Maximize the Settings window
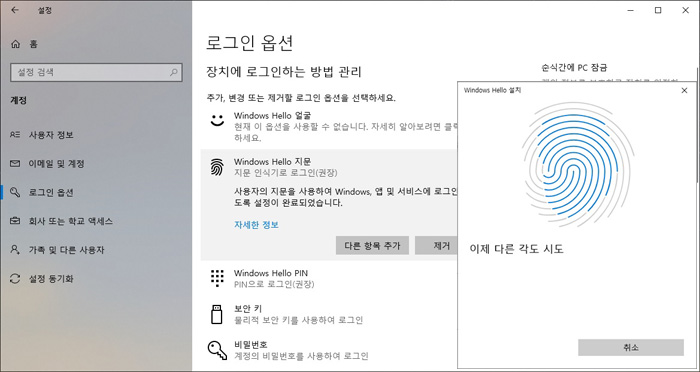Image resolution: width=700 pixels, height=372 pixels. coord(658,10)
